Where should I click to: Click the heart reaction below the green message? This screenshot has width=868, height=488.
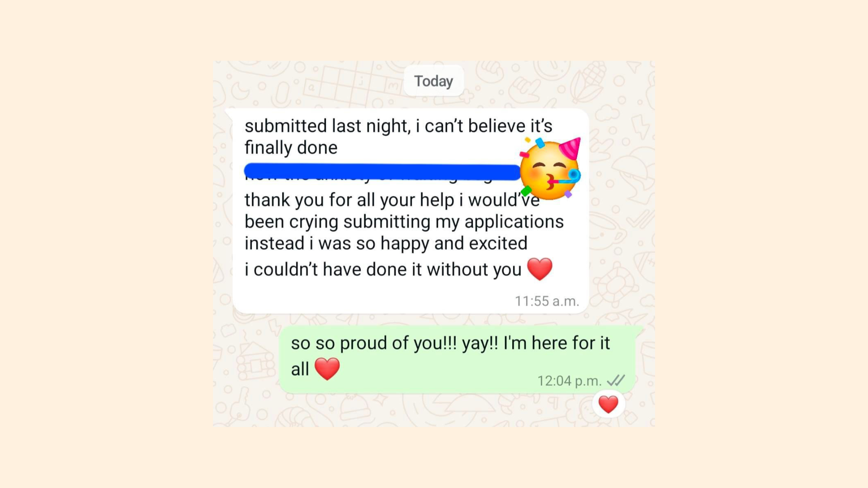[609, 404]
